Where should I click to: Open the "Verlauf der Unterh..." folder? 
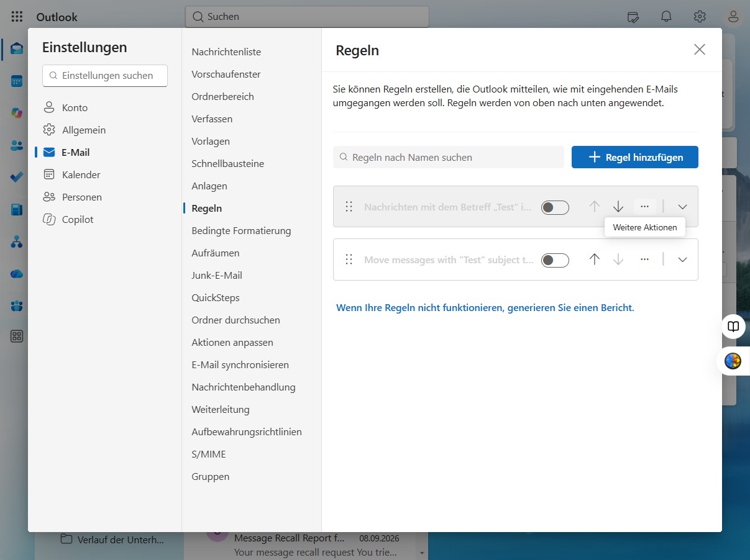pos(113,540)
